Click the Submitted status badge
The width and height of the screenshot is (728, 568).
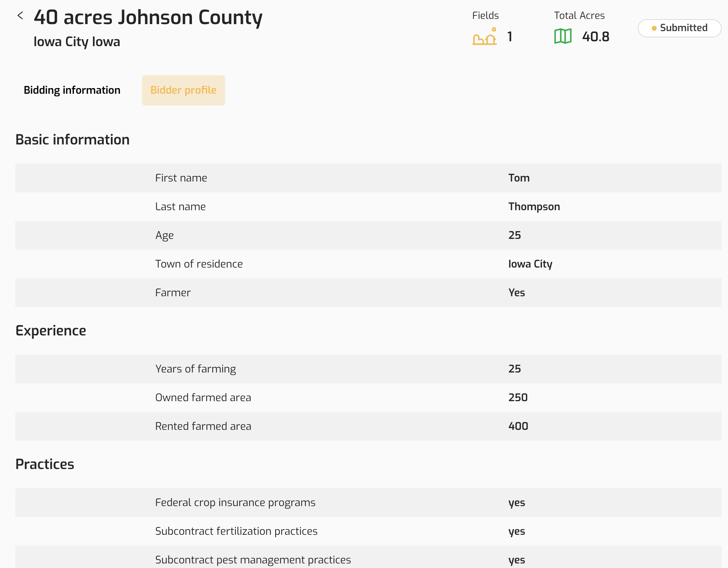(679, 28)
